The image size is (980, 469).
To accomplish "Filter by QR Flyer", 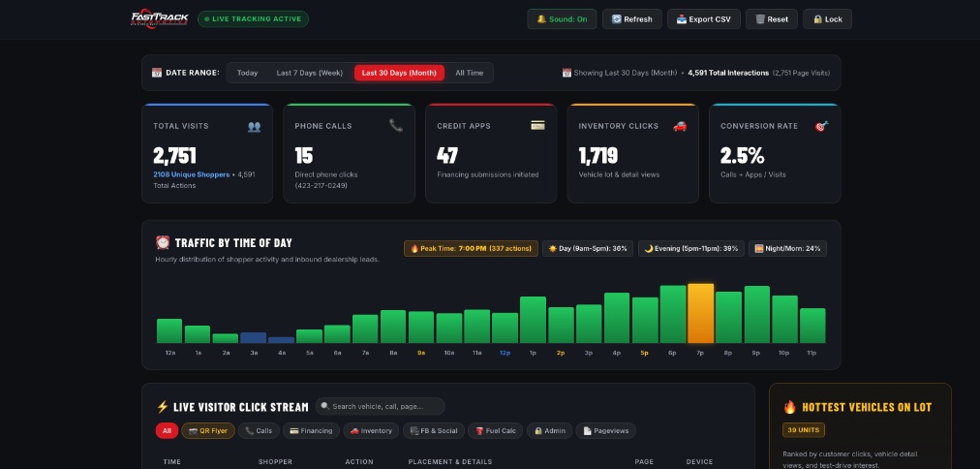I will (208, 431).
